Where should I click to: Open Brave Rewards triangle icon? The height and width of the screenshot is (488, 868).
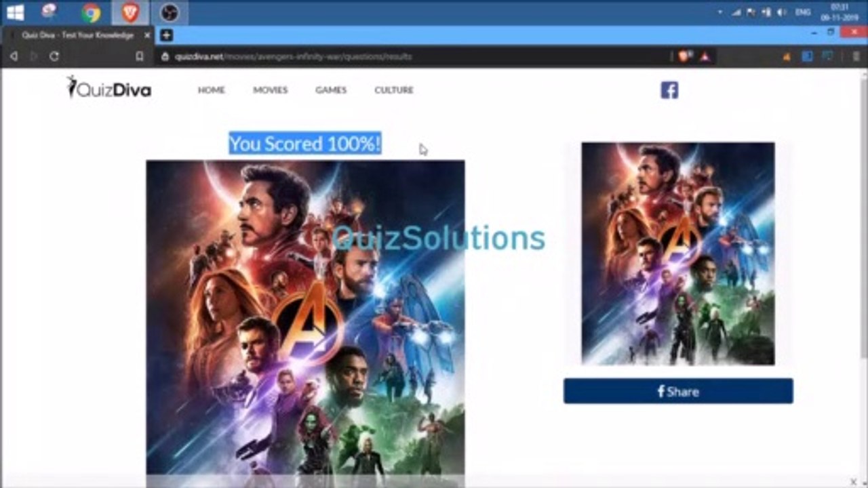pyautogui.click(x=705, y=57)
